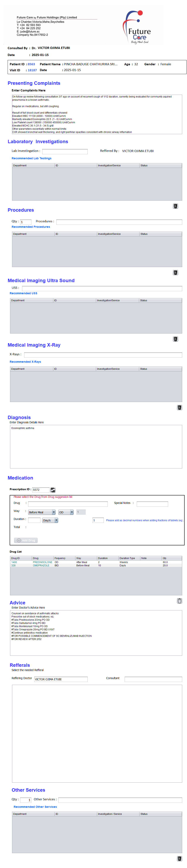Click the Lab Investigation input field

tap(65, 151)
